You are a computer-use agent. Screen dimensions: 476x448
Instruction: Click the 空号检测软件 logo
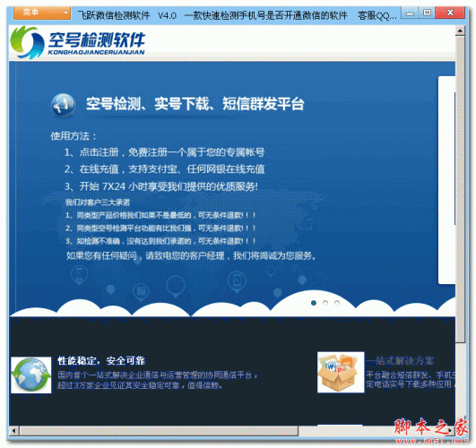coord(77,42)
